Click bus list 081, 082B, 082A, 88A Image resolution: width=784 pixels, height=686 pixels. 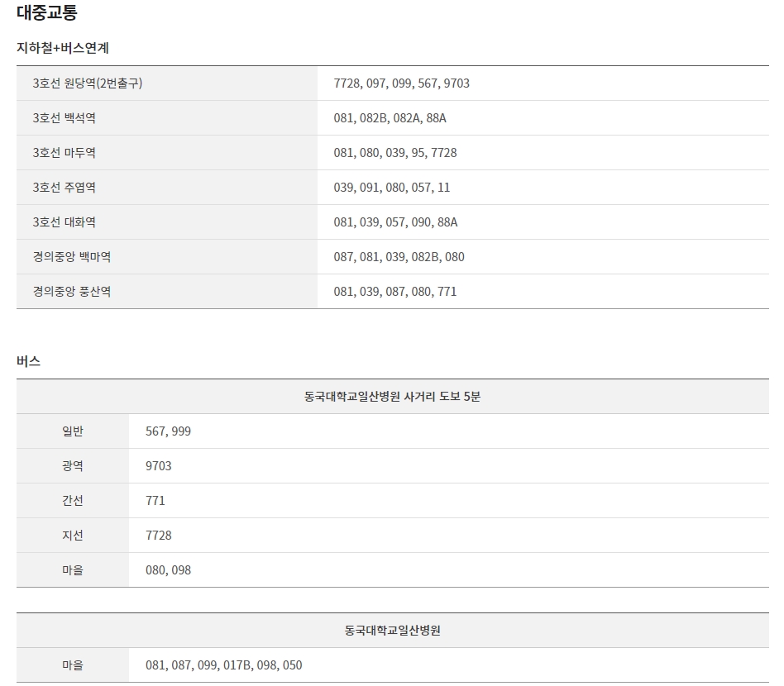(390, 118)
